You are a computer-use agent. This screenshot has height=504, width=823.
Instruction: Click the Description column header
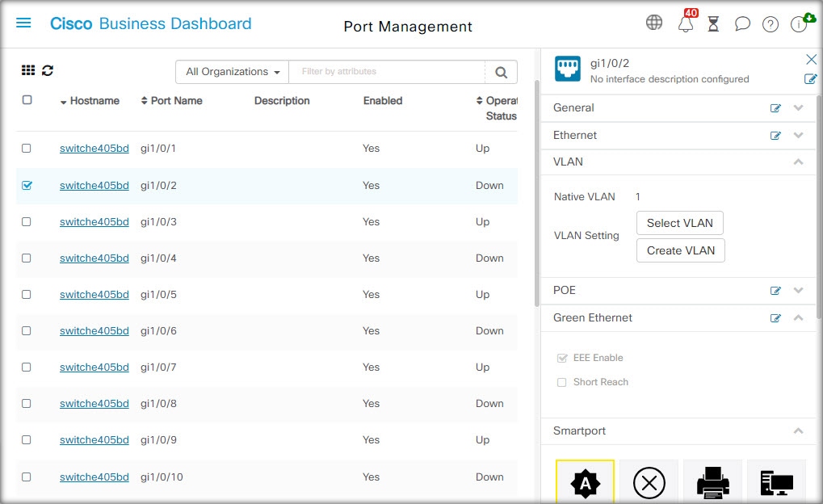pyautogui.click(x=282, y=101)
